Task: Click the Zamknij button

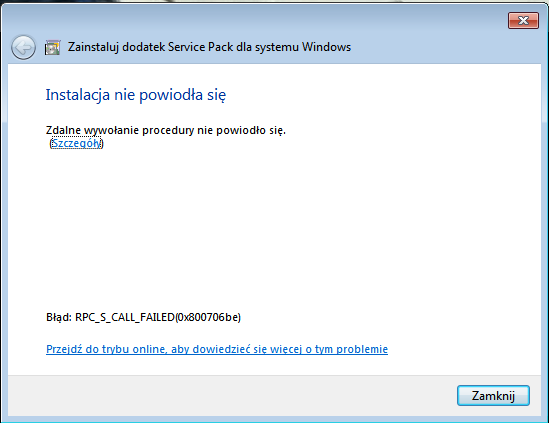Action: coord(493,396)
